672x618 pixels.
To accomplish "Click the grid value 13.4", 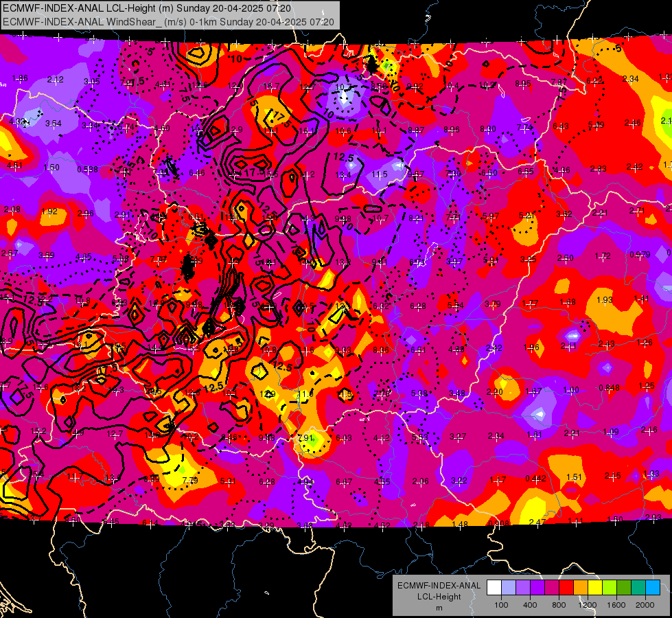I will [343, 174].
